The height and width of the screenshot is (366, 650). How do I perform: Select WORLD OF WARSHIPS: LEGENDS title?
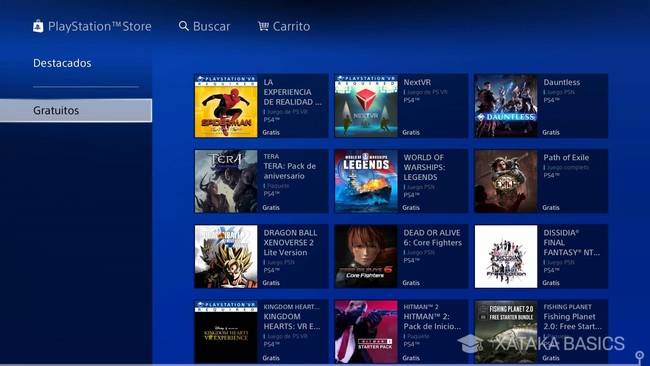pyautogui.click(x=424, y=167)
